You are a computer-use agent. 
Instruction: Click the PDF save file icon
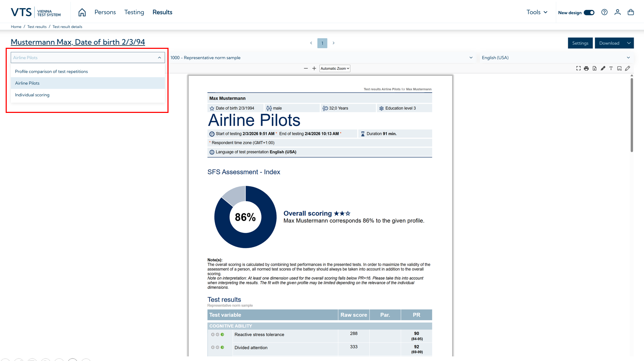594,68
